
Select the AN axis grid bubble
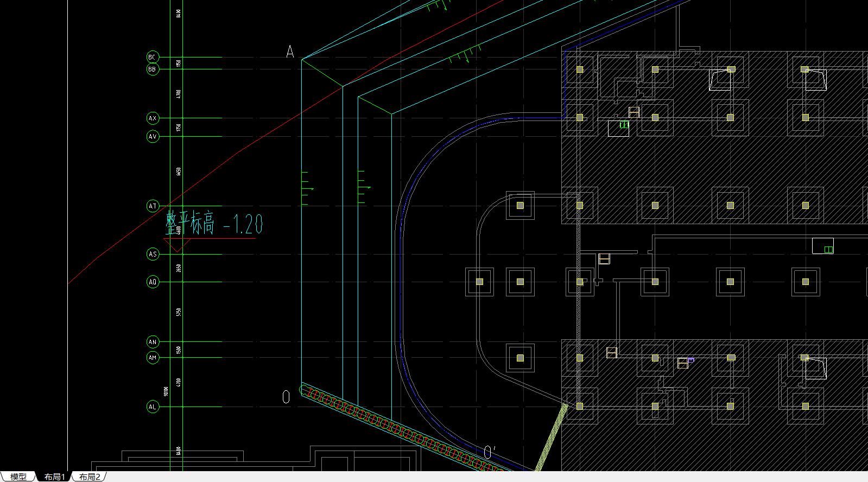tap(153, 342)
